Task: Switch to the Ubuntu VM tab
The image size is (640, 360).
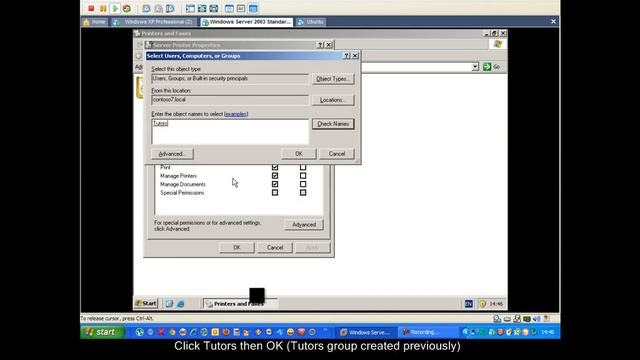Action: click(311, 22)
